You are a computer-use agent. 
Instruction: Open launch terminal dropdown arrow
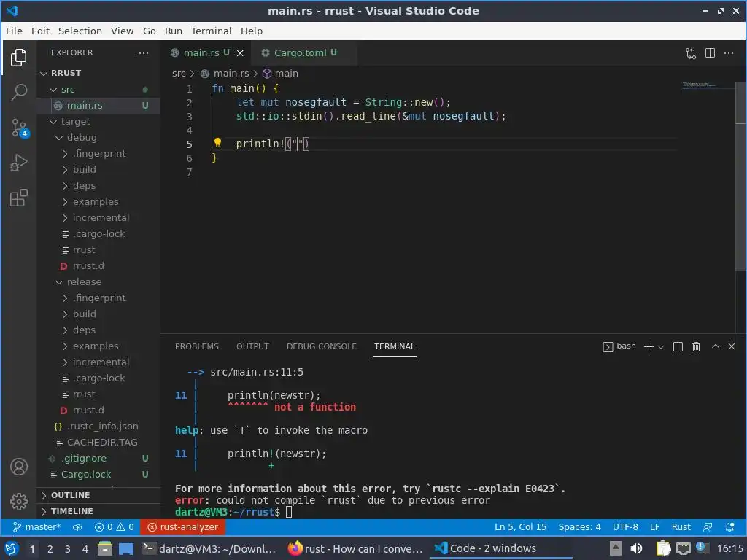[661, 347]
